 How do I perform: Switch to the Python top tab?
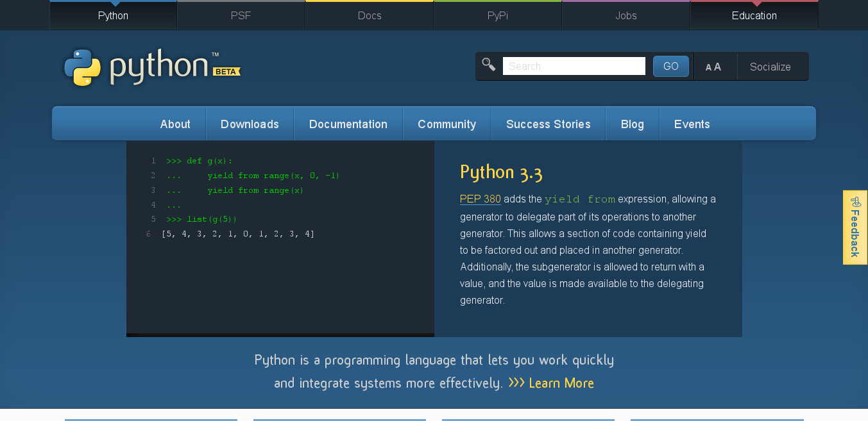pyautogui.click(x=114, y=15)
